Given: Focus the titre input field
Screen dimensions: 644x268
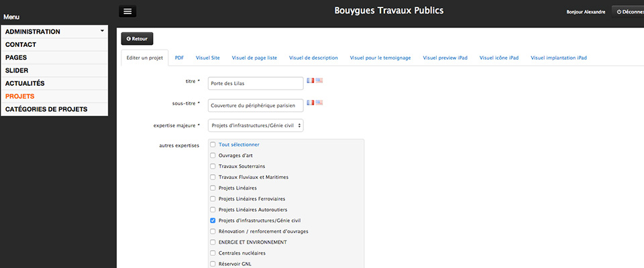Looking at the screenshot, I should coord(256,83).
